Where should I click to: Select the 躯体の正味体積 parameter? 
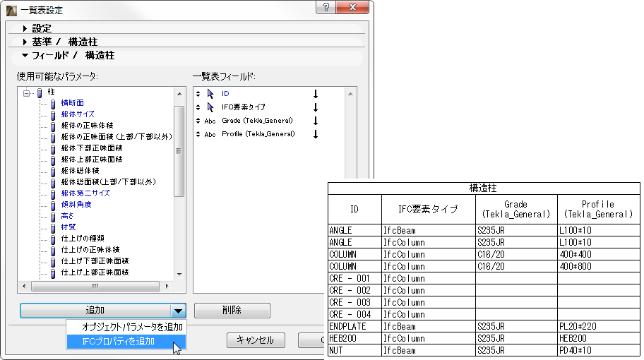pyautogui.click(x=87, y=125)
